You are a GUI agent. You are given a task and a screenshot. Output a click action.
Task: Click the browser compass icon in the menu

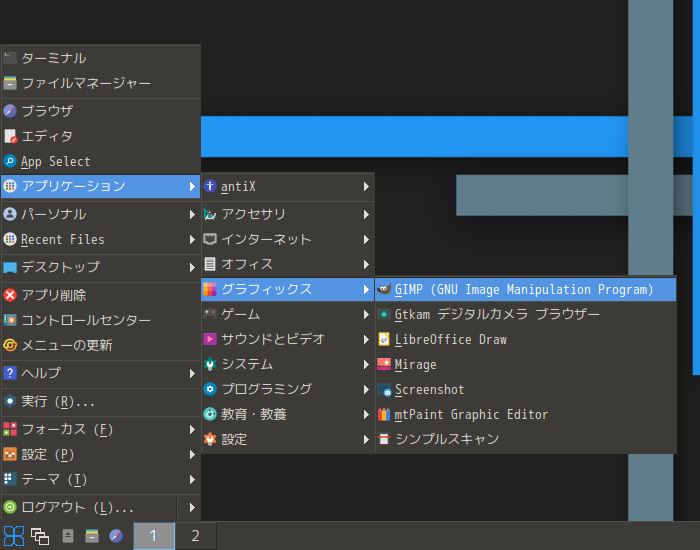[x=10, y=111]
